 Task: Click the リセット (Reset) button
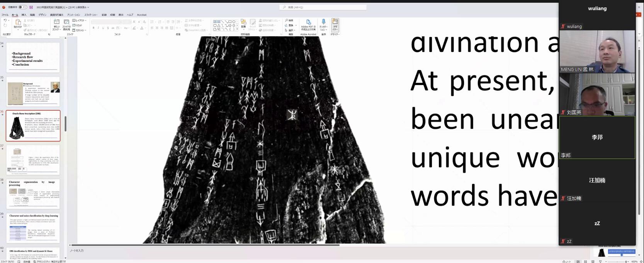pos(77,25)
